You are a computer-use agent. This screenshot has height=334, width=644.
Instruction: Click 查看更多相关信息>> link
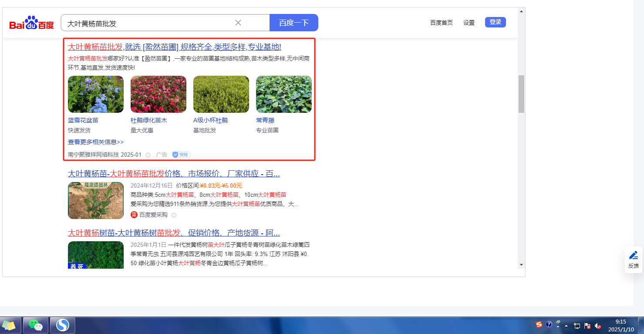96,142
